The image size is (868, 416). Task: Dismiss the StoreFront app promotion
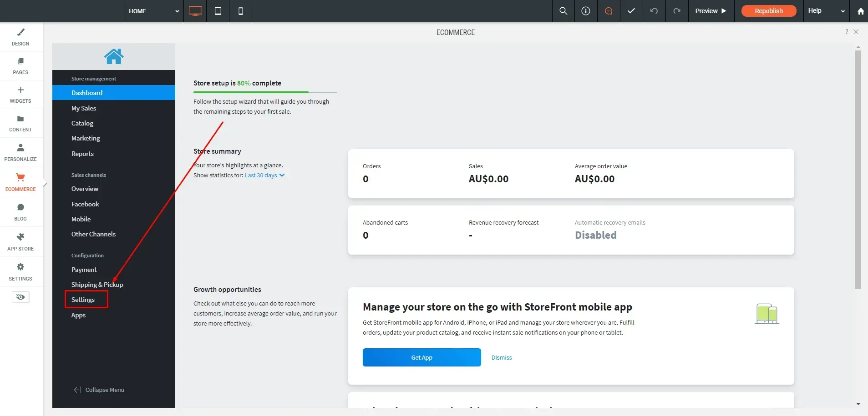point(502,358)
